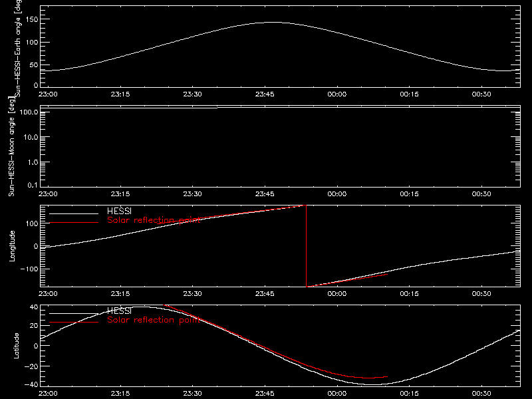Screen dimensions: 532x399
Task: Click the 20 tick on Latitude axis
Action: [x=34, y=326]
